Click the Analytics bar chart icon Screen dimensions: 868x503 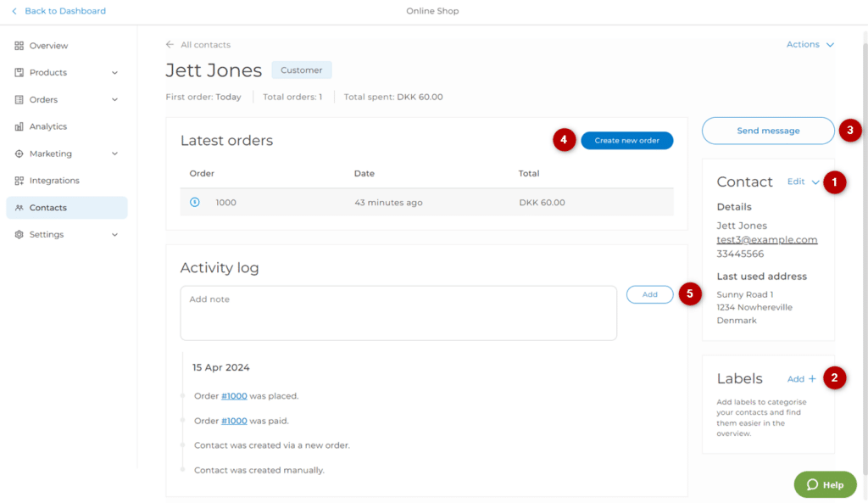point(19,126)
